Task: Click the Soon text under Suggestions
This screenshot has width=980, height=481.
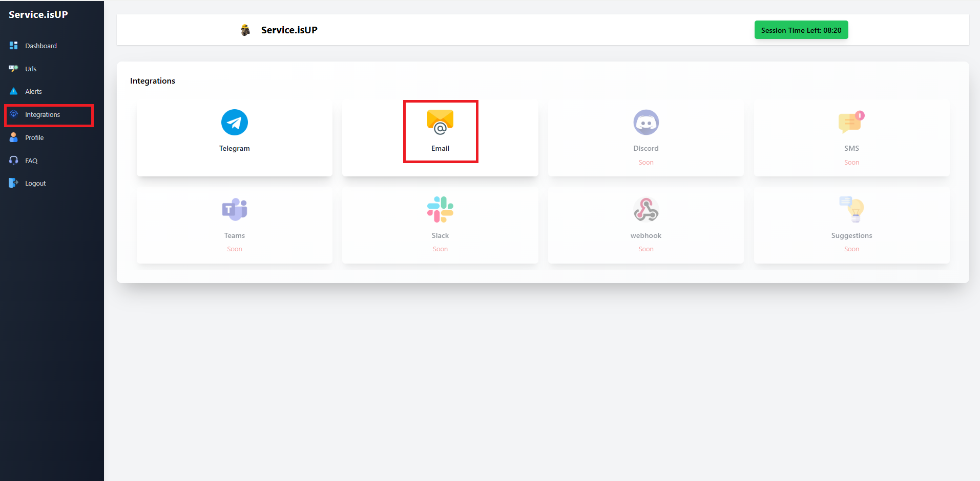Action: point(851,249)
